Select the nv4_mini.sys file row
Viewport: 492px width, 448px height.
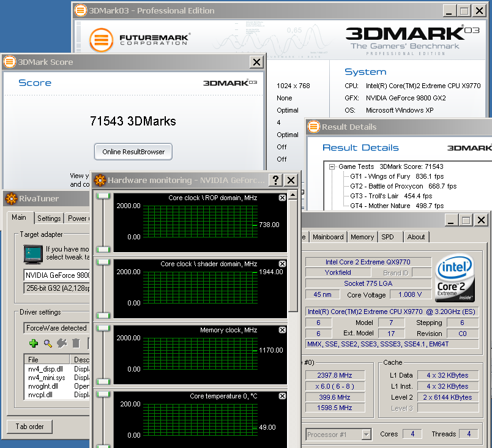(57, 378)
